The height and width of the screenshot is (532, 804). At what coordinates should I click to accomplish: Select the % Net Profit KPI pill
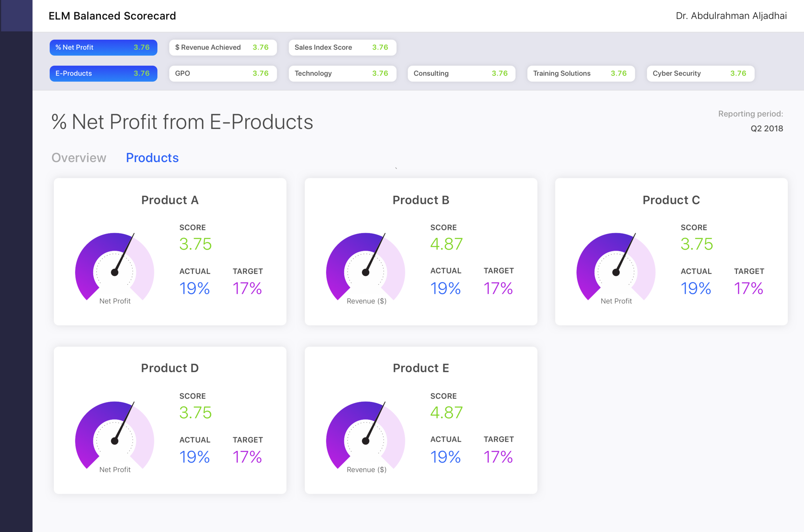[103, 48]
